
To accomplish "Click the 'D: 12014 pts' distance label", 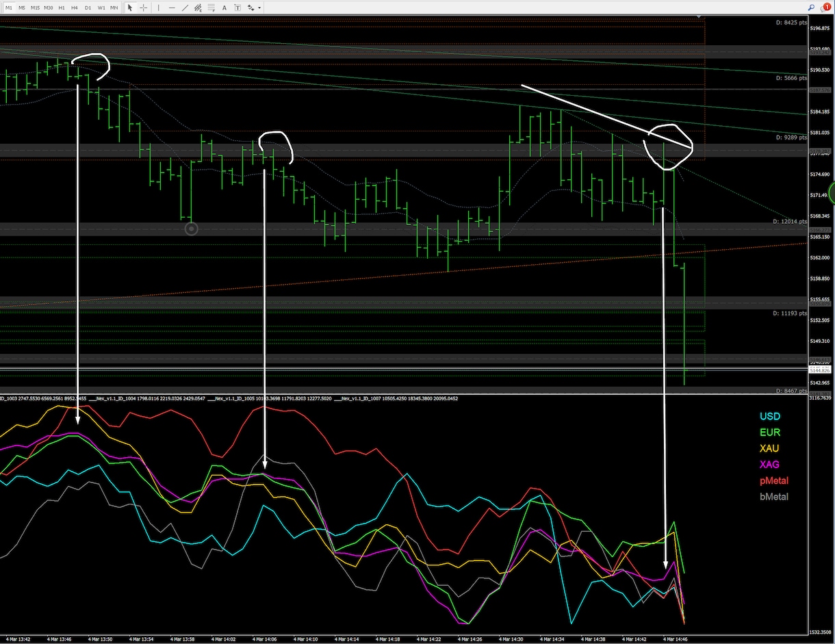I will (x=789, y=222).
